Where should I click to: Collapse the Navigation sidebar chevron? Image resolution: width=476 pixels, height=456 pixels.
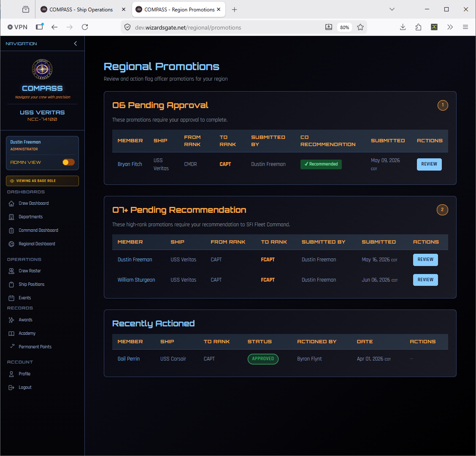click(75, 43)
